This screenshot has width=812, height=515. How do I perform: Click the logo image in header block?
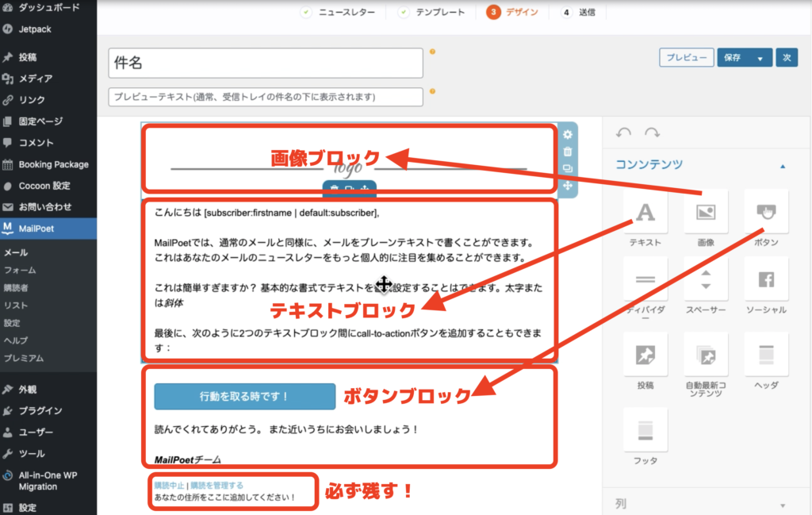[x=348, y=167]
